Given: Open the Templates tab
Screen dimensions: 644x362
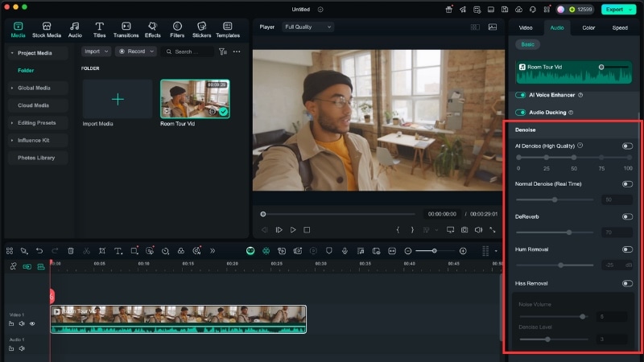Looking at the screenshot, I should point(228,30).
